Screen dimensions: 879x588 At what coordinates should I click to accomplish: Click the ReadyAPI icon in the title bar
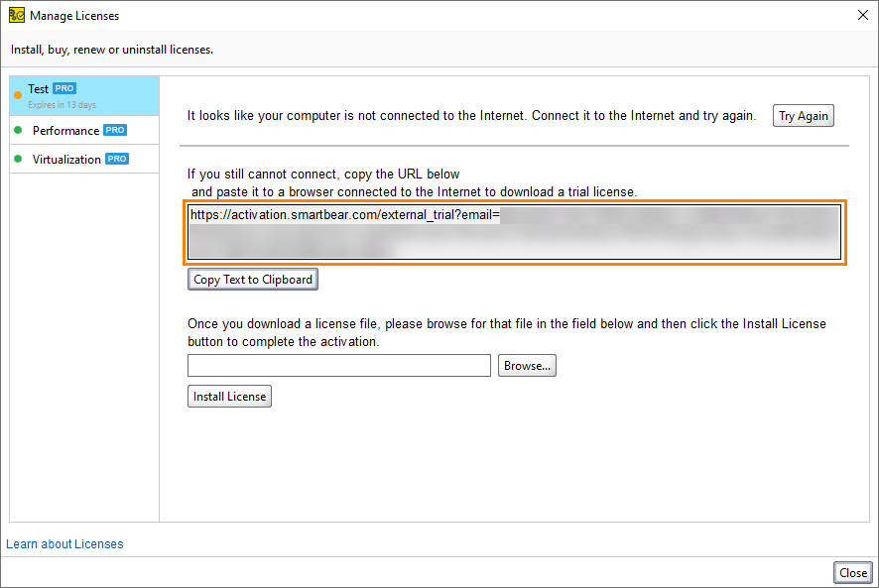17,15
